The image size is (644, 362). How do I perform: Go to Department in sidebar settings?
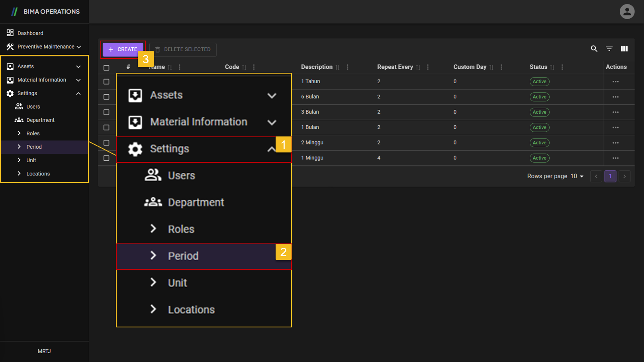(40, 120)
